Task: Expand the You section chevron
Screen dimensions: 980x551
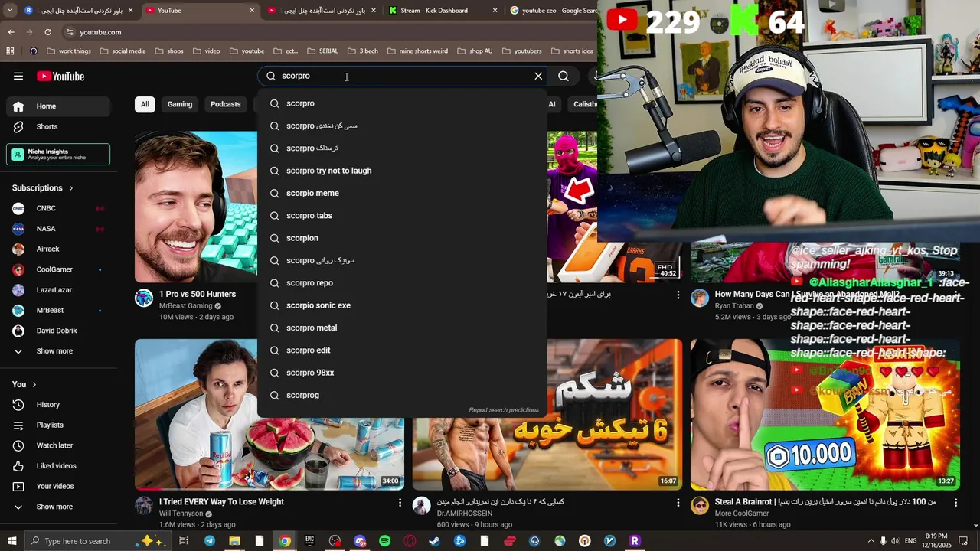Action: pyautogui.click(x=34, y=384)
